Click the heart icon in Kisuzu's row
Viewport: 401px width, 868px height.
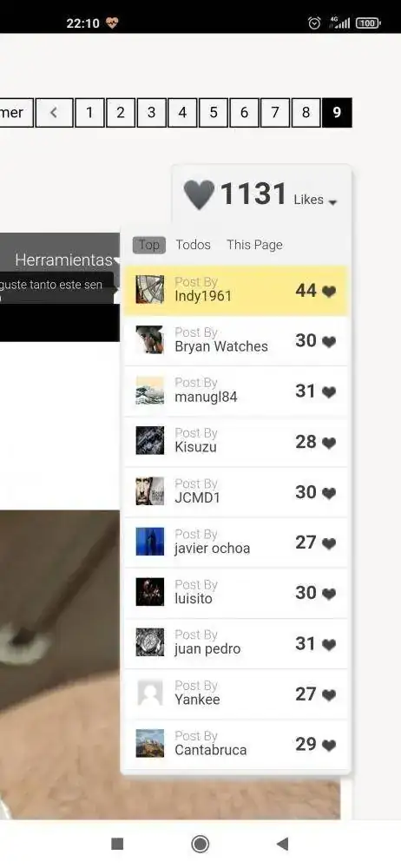(x=329, y=443)
